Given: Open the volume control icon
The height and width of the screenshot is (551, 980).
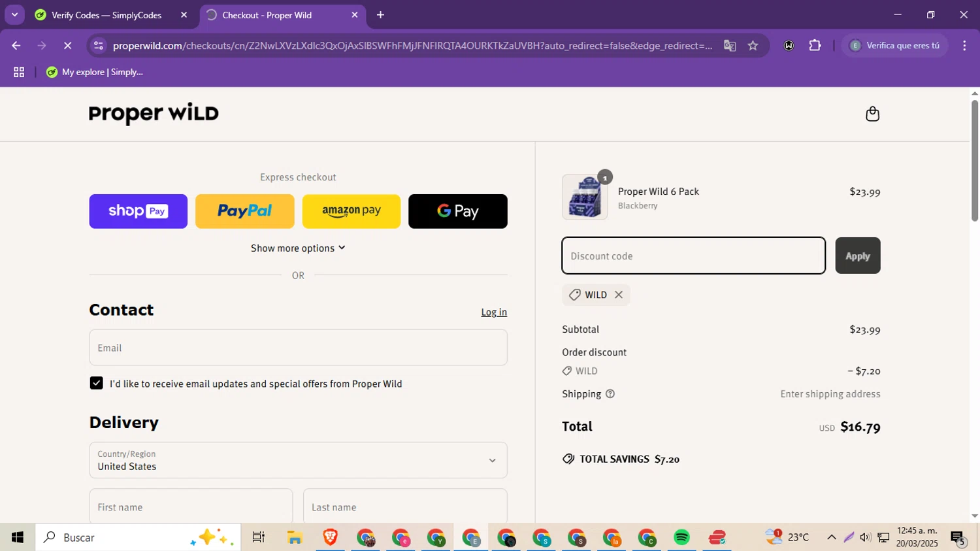Looking at the screenshot, I should point(866,537).
